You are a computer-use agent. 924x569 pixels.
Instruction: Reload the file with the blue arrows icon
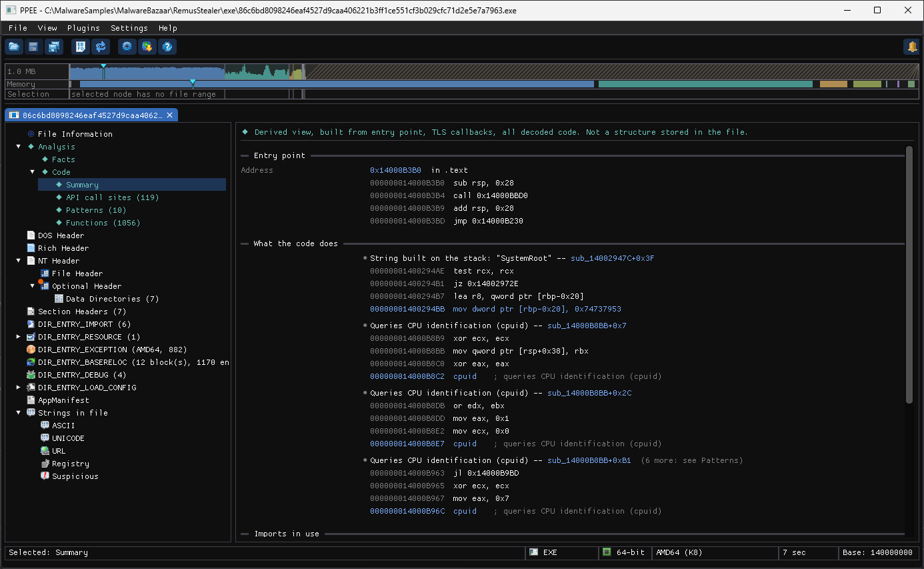(x=101, y=47)
